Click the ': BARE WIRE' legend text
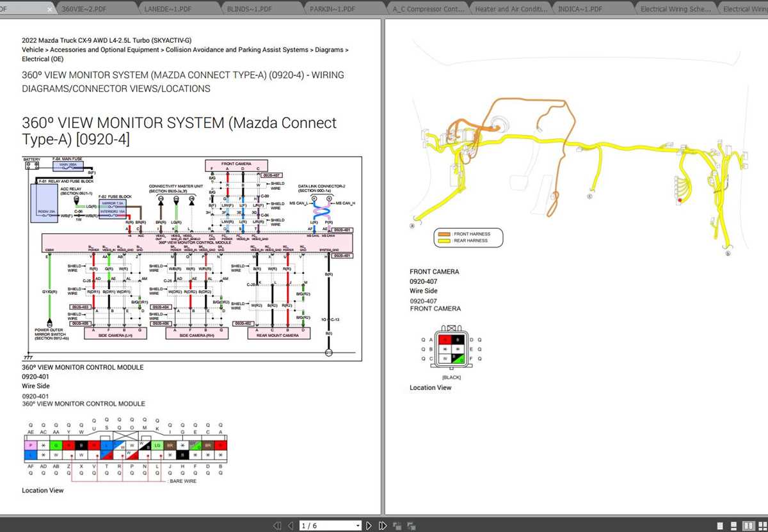768x532 pixels. click(181, 481)
